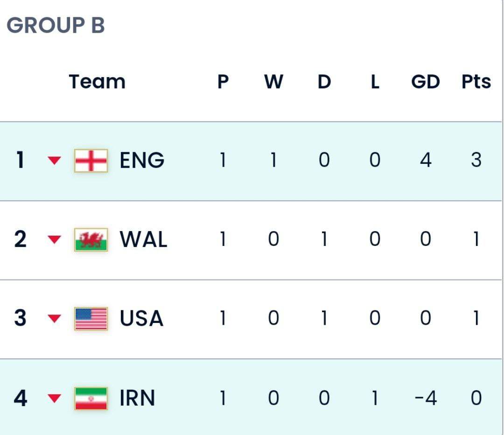Click the USA flag icon
Viewport: 504px width, 435px height.
(x=91, y=319)
